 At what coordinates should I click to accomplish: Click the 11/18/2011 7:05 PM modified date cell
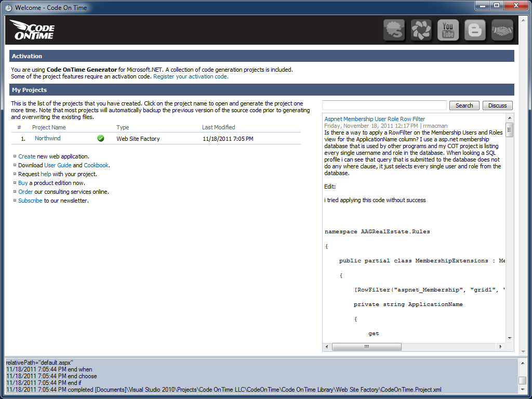point(228,139)
